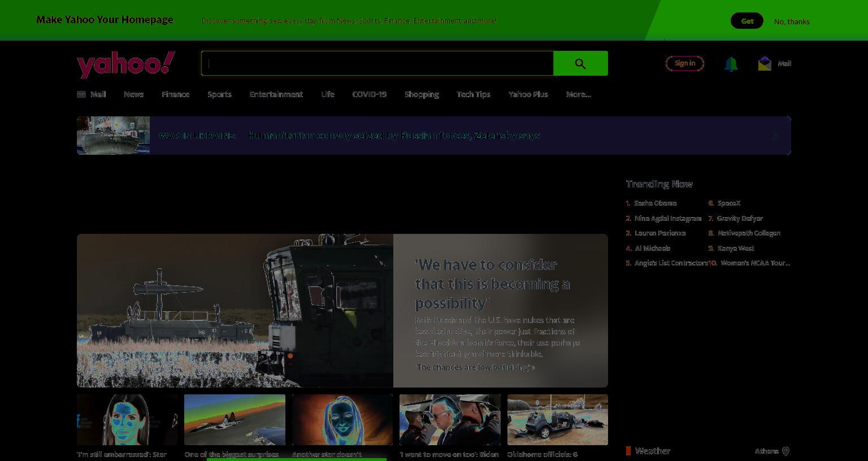Click the small mail icon in the navigation bar
Image resolution: width=868 pixels, height=461 pixels.
81,94
